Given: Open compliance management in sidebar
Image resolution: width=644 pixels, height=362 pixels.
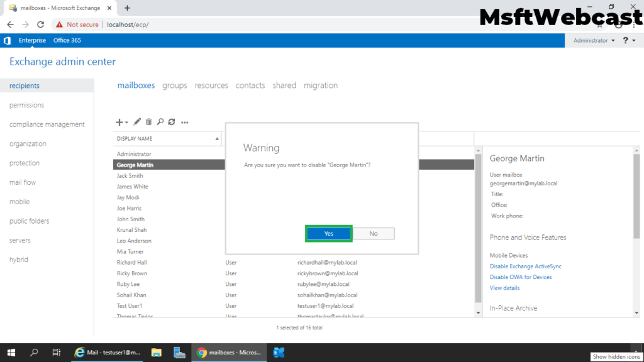Looking at the screenshot, I should [x=47, y=124].
